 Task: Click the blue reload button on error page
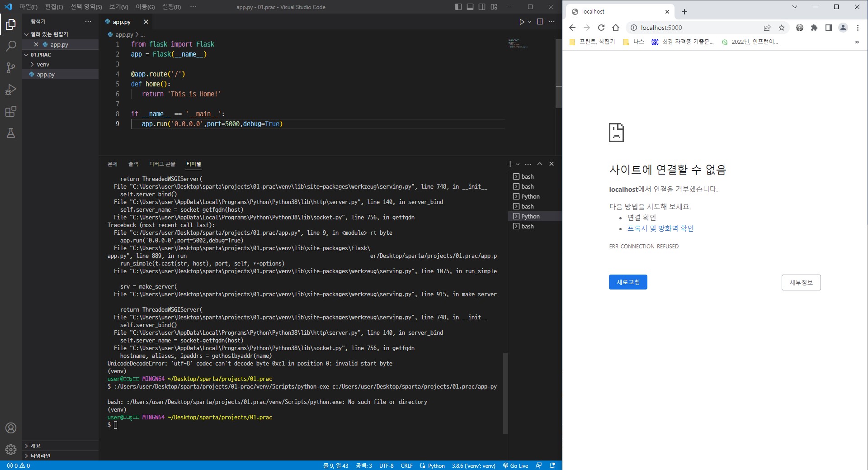[628, 282]
